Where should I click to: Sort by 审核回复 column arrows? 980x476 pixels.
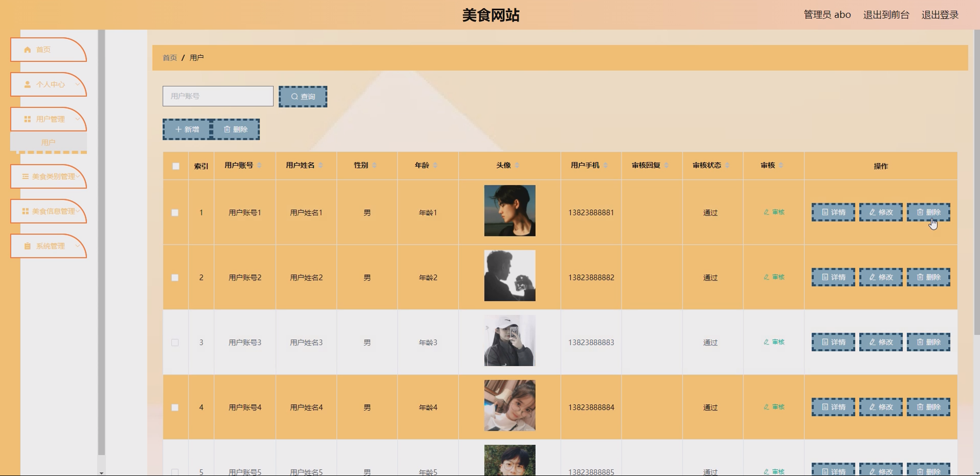(667, 165)
